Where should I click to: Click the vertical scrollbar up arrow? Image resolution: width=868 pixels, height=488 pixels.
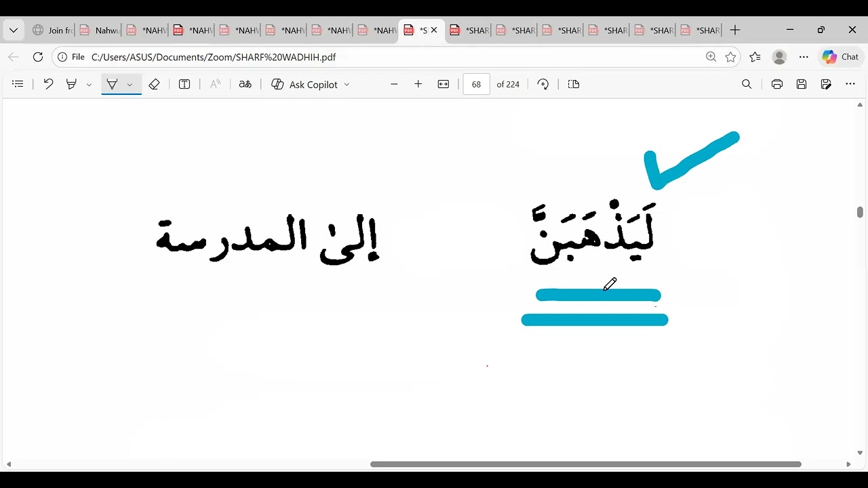click(860, 105)
